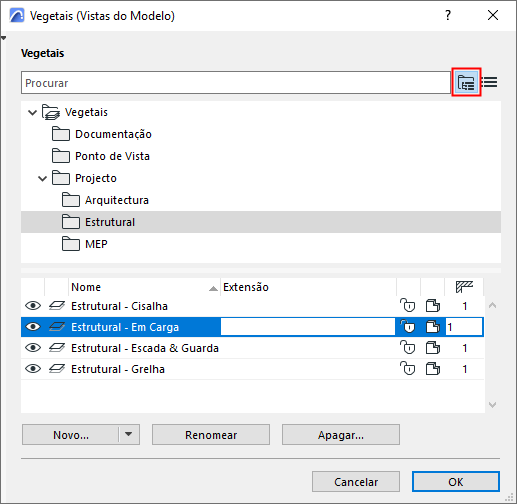This screenshot has width=517, height=504.
Task: Click the layer icon of Estrutural - Grelha
Action: coord(57,369)
